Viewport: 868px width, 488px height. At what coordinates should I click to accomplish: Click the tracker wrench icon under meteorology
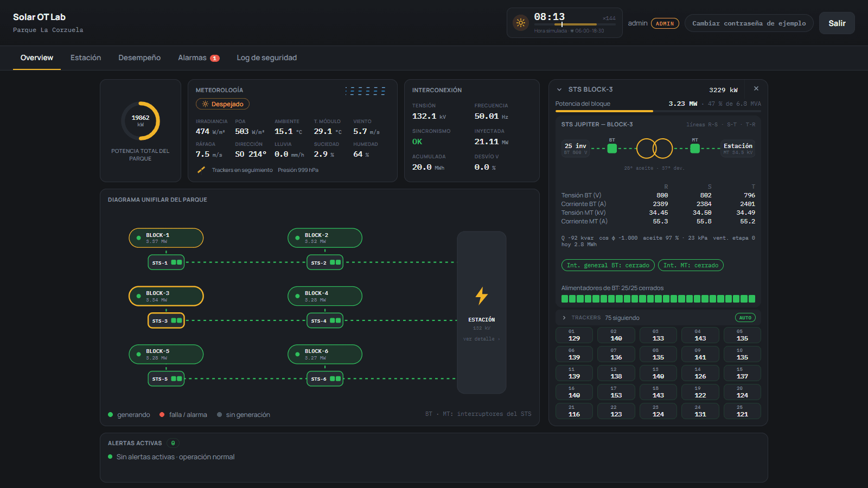pyautogui.click(x=201, y=170)
